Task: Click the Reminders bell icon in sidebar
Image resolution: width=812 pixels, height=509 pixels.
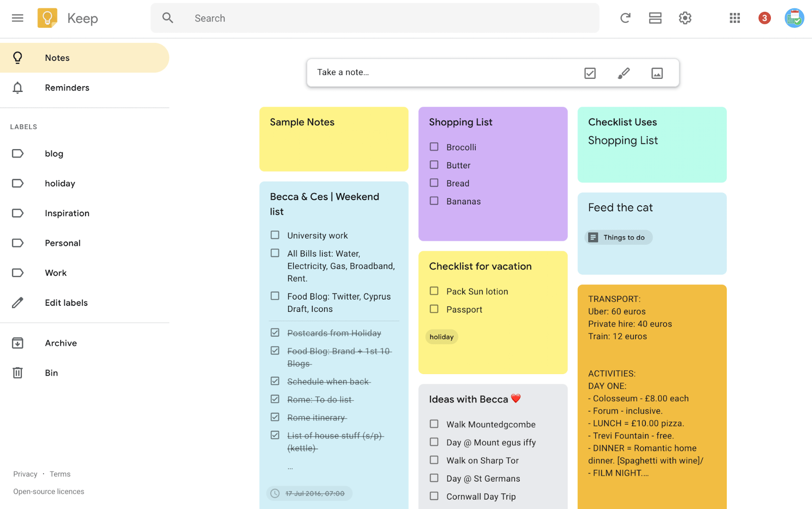Action: pyautogui.click(x=17, y=87)
